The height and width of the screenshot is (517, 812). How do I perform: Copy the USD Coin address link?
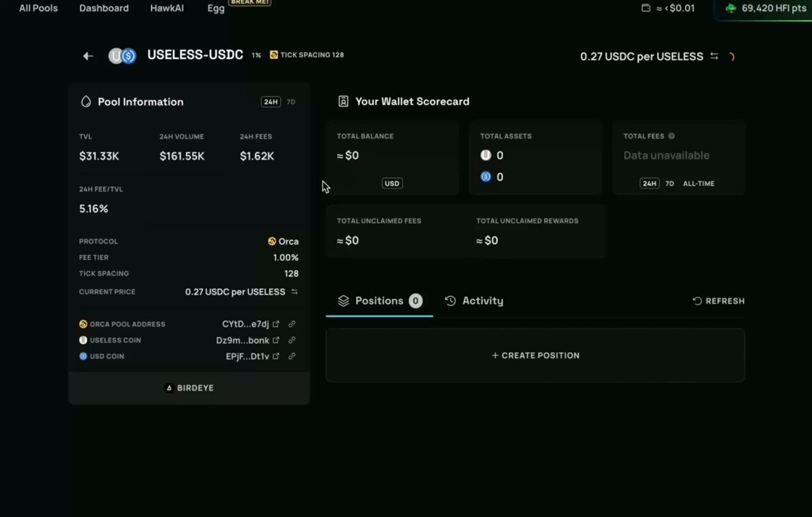[x=292, y=356]
